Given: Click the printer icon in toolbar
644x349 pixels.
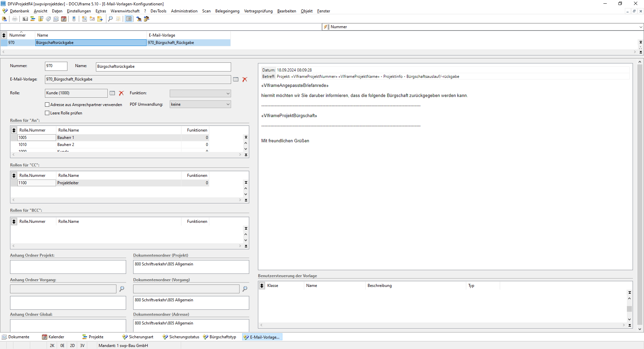Looking at the screenshot, I should pyautogui.click(x=15, y=19).
